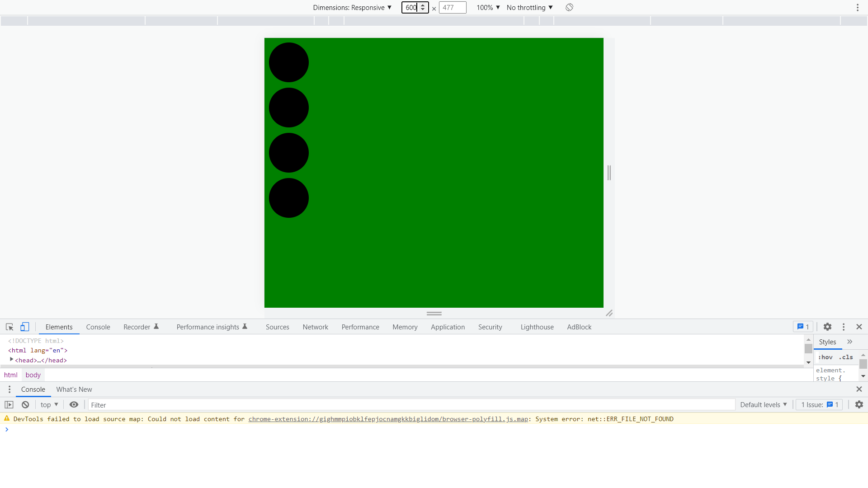
Task: Open the Application tab
Action: pyautogui.click(x=448, y=327)
